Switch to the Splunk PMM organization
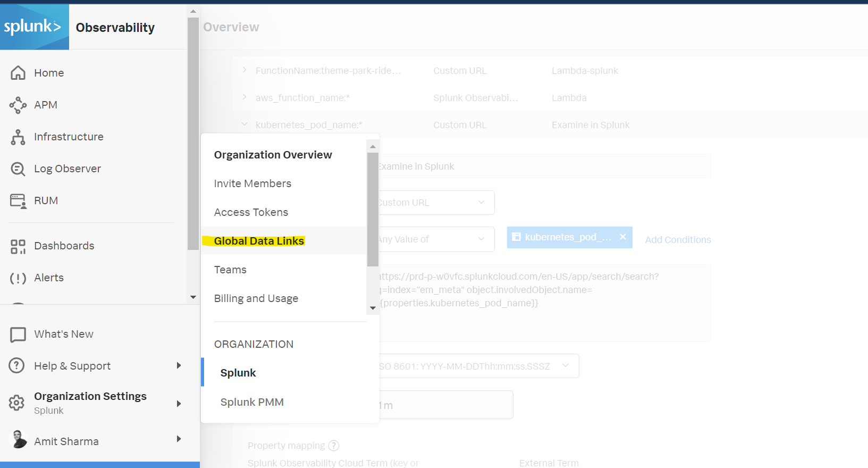 [252, 402]
